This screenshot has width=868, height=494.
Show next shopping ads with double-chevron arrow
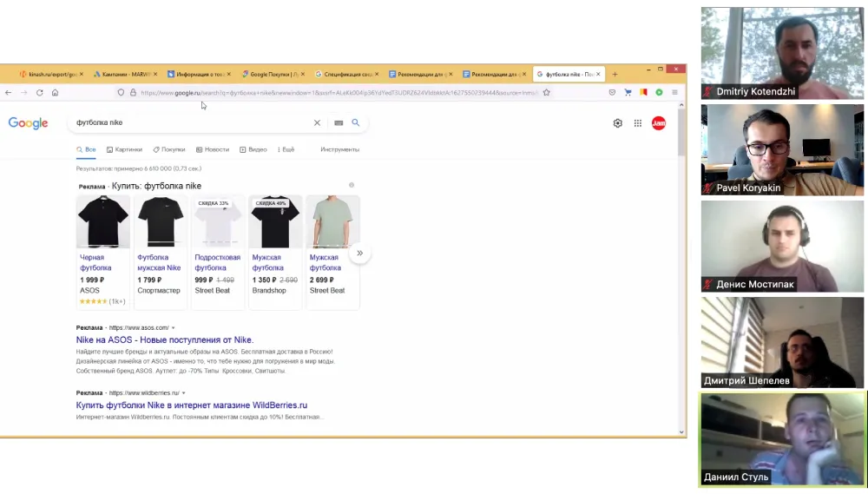coord(360,254)
